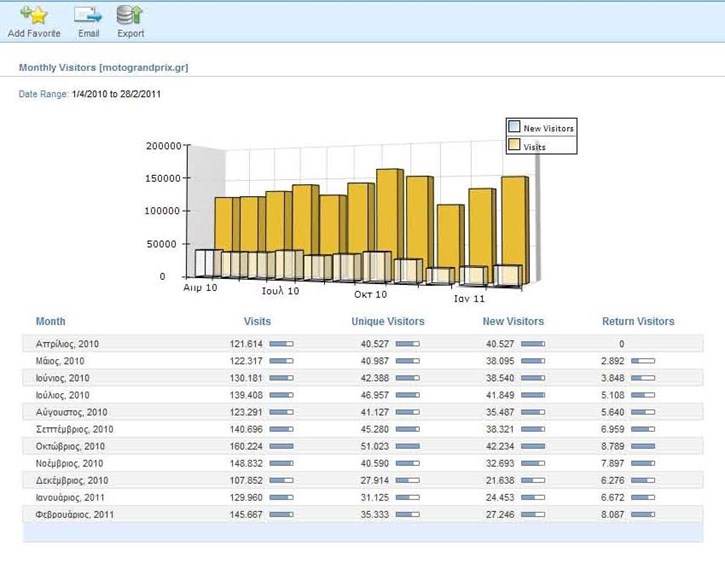Click the Email toolbar label

pos(88,34)
